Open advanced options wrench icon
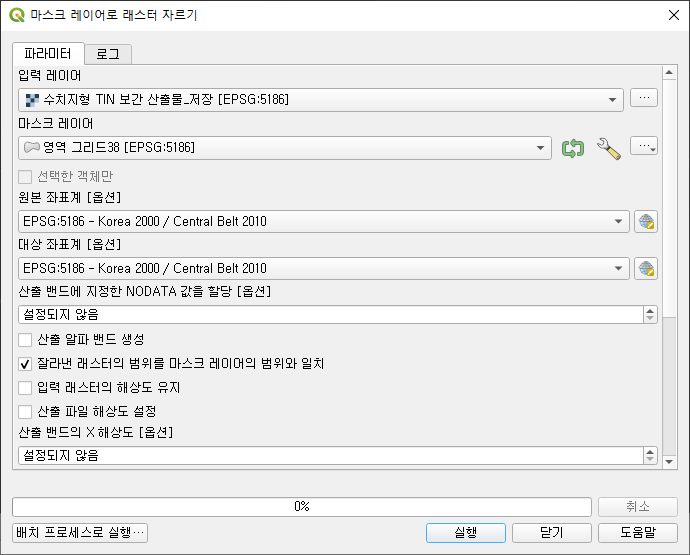Viewport: 690px width, 555px height. [609, 149]
